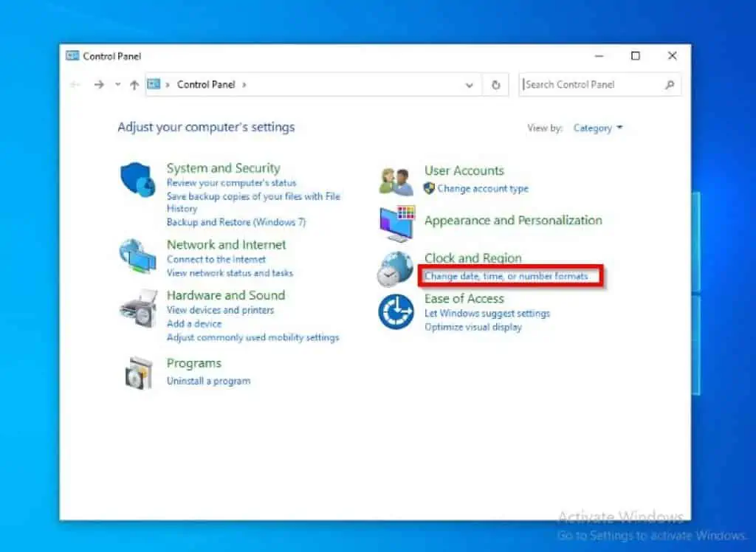Open Save backup copies with File History

(x=254, y=202)
